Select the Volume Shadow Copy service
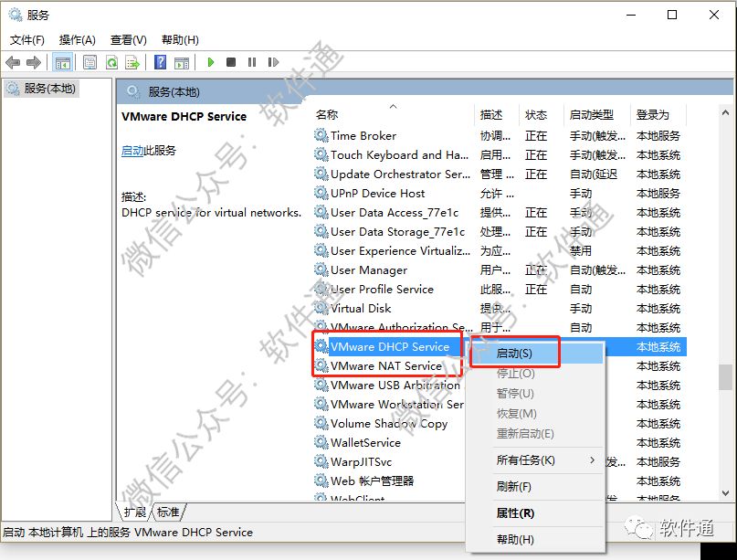Viewport: 737px width, 560px height. click(x=389, y=424)
